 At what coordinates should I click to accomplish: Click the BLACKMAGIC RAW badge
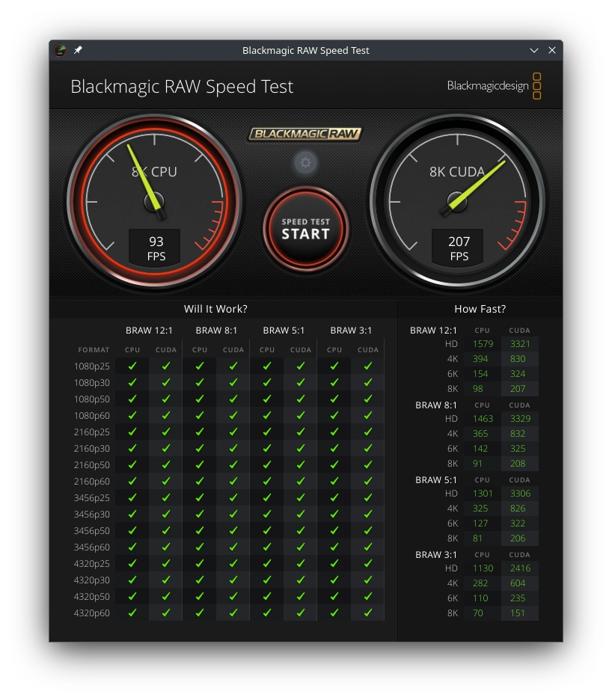coord(305,133)
